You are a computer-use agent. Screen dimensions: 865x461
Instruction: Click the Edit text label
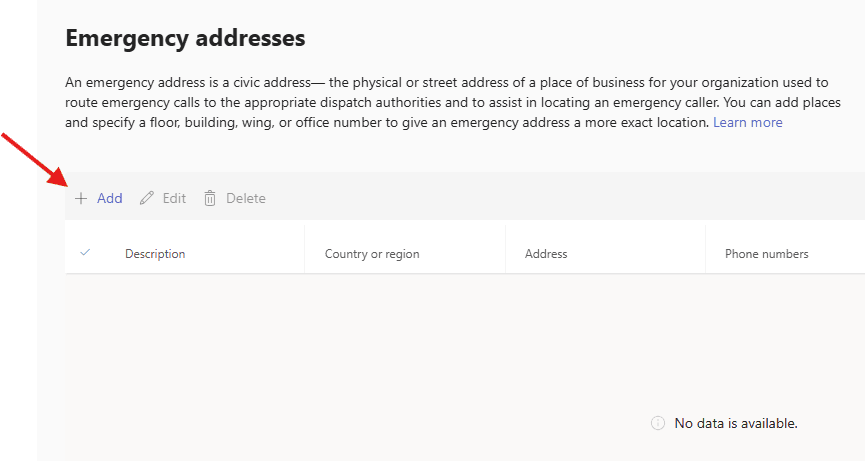point(174,198)
